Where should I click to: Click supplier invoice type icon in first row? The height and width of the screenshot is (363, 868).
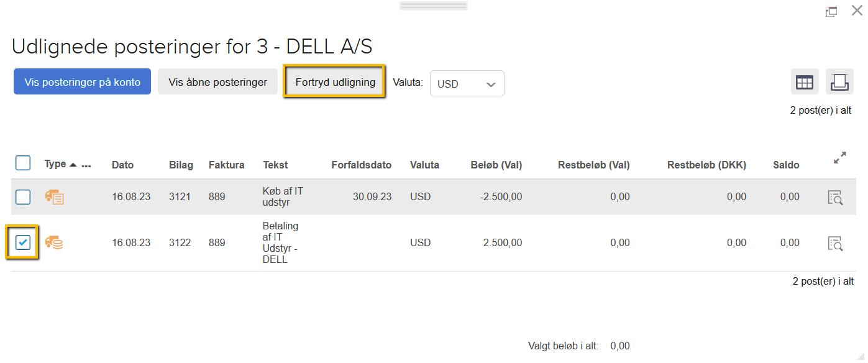[55, 197]
